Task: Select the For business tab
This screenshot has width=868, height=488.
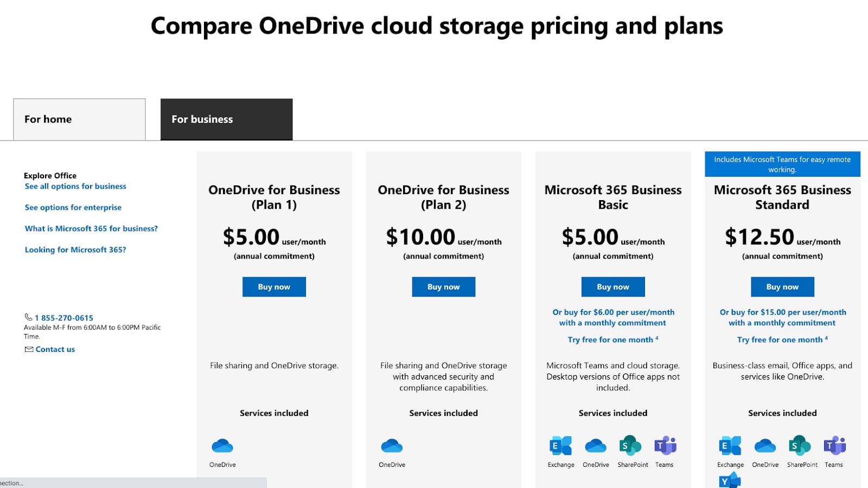Action: (226, 119)
